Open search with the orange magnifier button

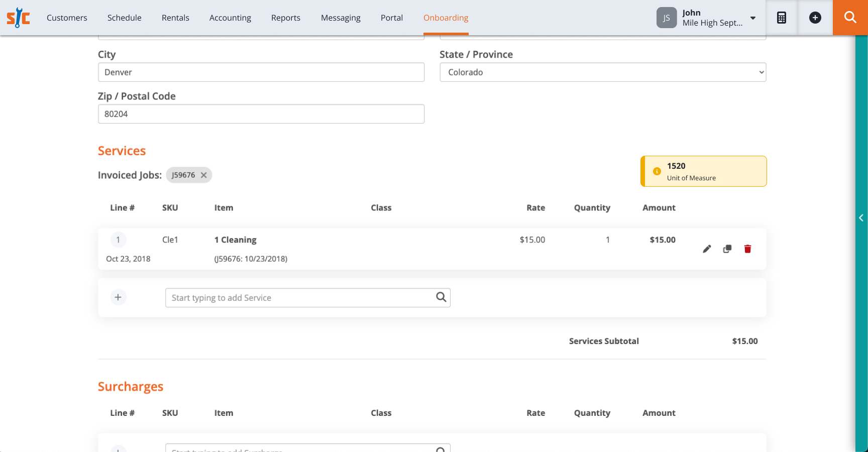pos(850,18)
